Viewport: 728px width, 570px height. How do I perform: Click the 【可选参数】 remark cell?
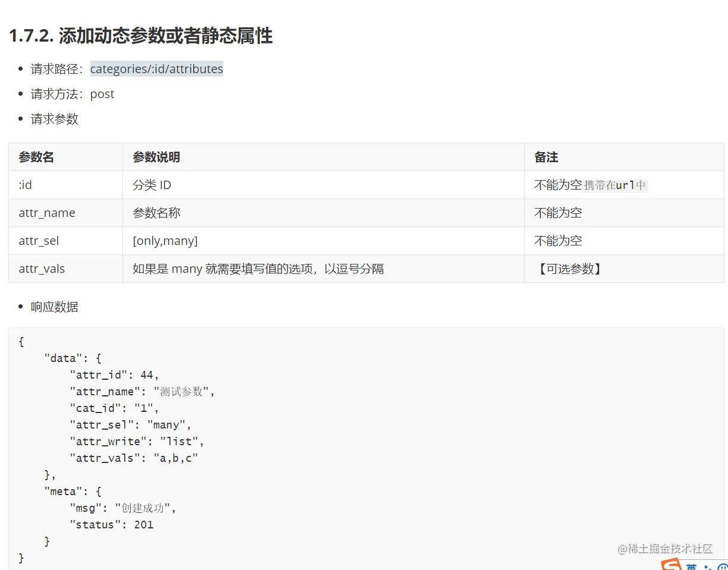pos(624,269)
